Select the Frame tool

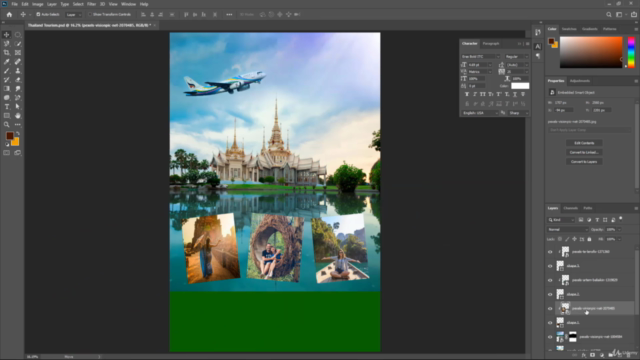(x=18, y=53)
